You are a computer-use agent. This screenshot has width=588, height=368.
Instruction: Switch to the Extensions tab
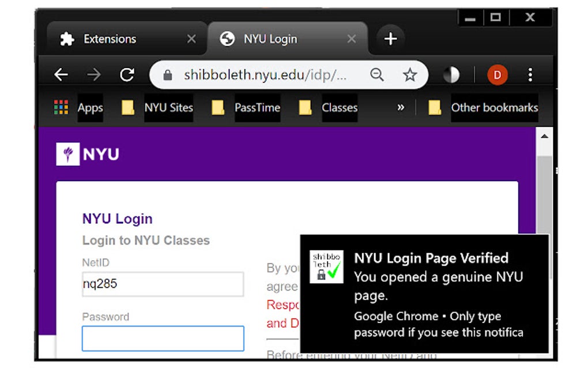tap(110, 39)
